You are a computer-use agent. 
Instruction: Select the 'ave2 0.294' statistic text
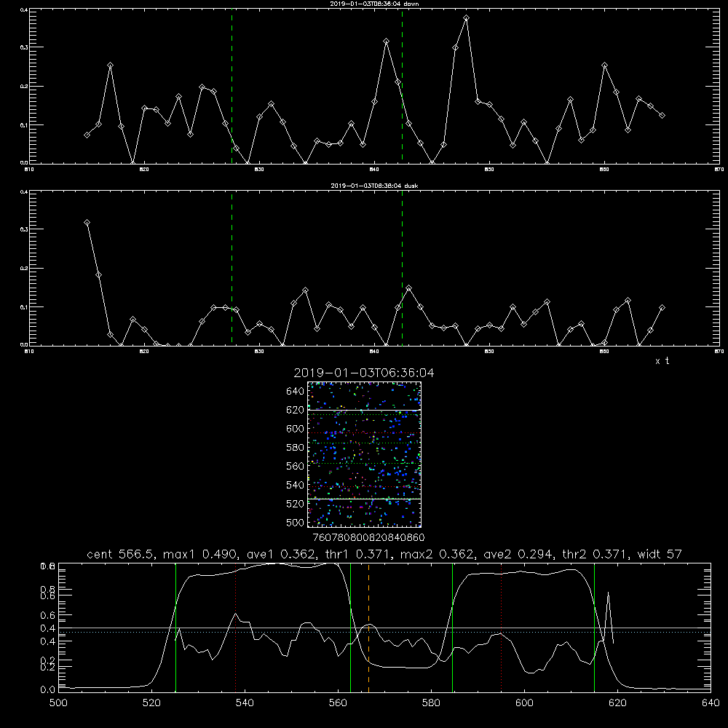tap(518, 554)
